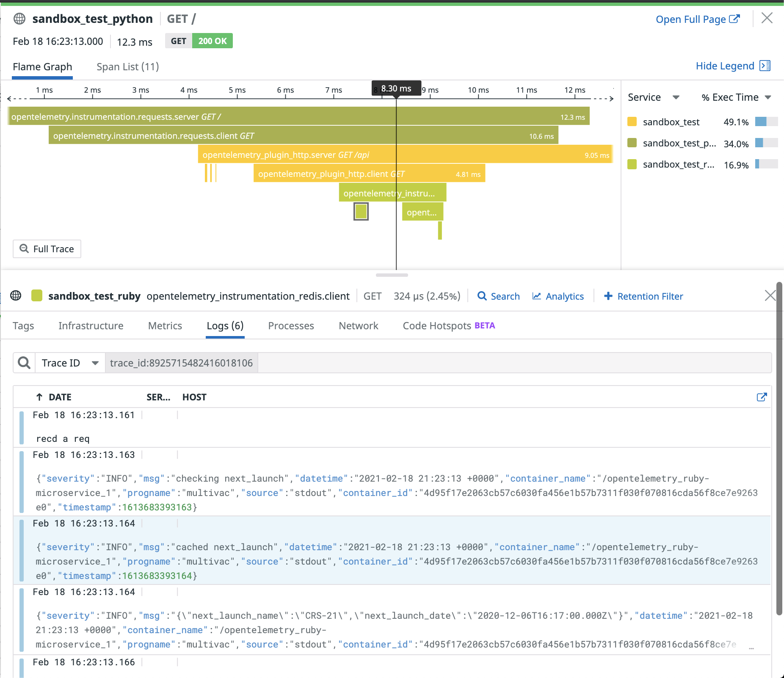The width and height of the screenshot is (784, 678).
Task: Click the details pane vertical scrollbar
Action: (779, 449)
